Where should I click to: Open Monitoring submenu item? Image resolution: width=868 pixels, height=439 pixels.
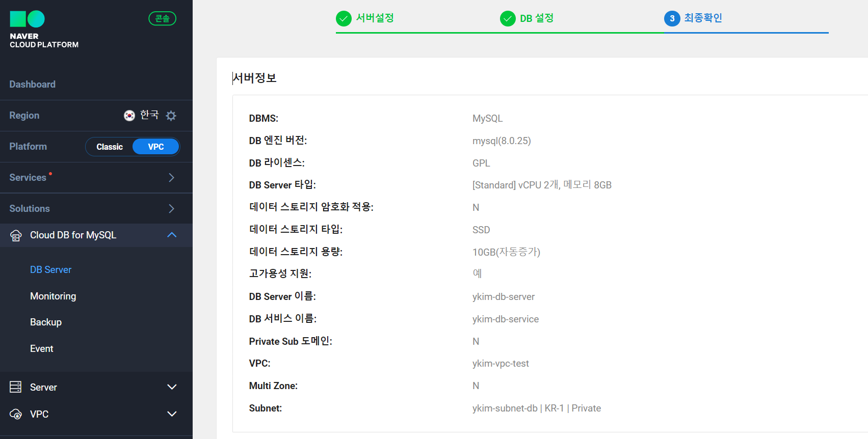[x=53, y=296]
